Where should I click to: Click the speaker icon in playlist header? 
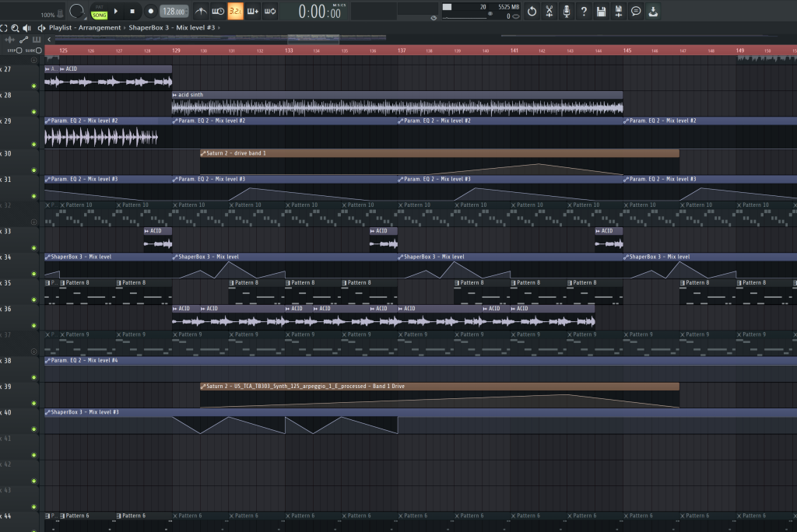(x=28, y=28)
